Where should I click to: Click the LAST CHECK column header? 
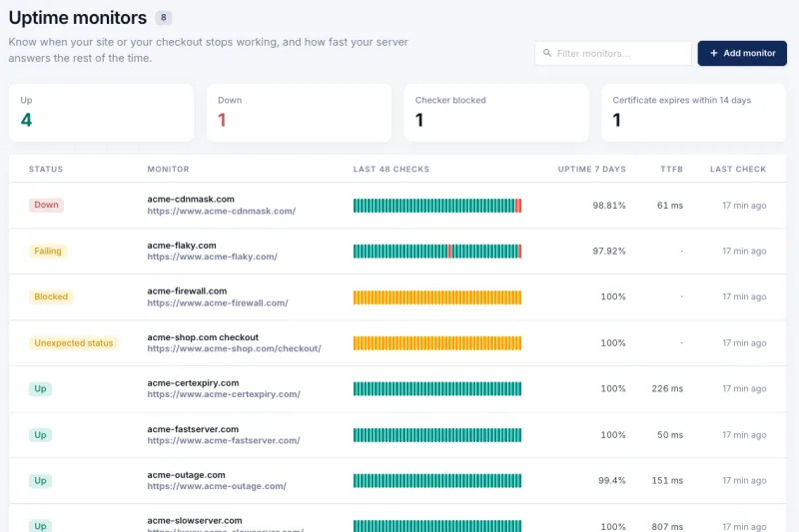coord(738,169)
